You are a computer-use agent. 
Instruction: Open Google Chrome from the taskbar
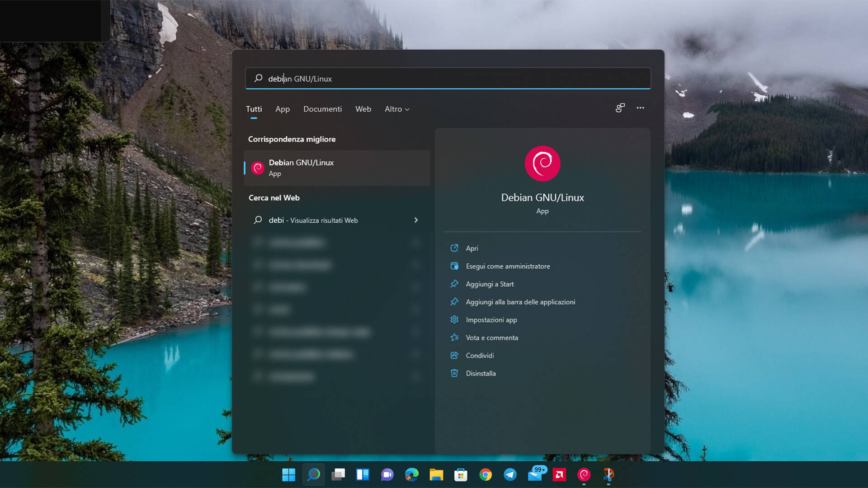click(x=486, y=475)
